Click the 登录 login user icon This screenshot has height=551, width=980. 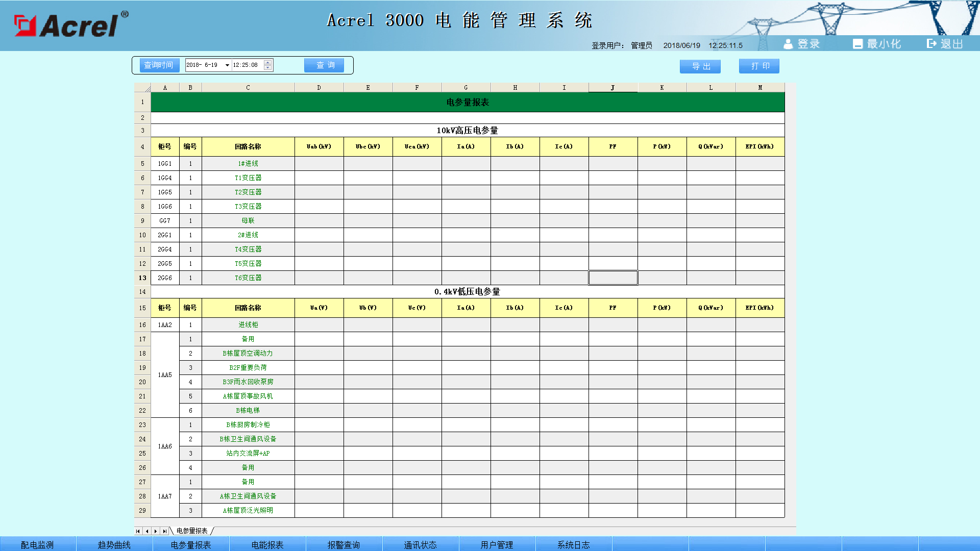(788, 44)
